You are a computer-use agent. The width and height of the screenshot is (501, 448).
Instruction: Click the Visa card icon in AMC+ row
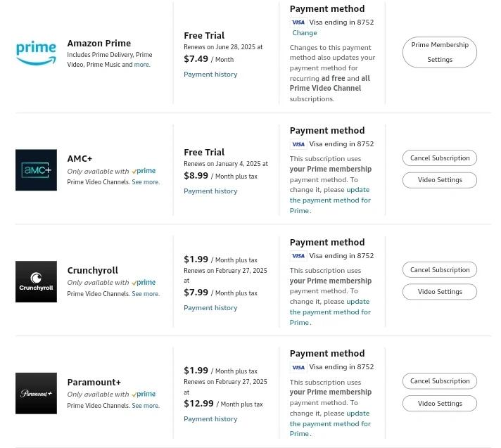click(x=298, y=144)
